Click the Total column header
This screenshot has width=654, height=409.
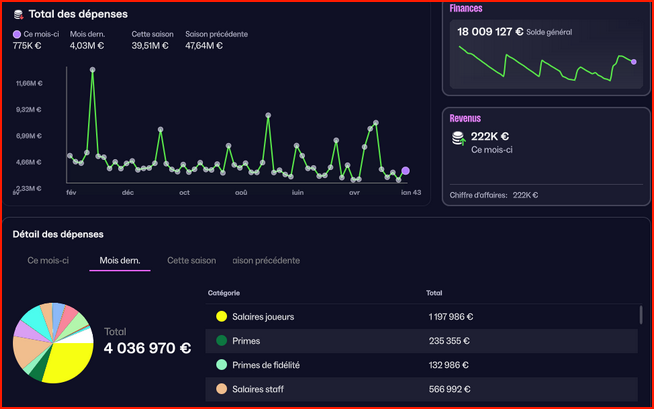click(x=434, y=292)
